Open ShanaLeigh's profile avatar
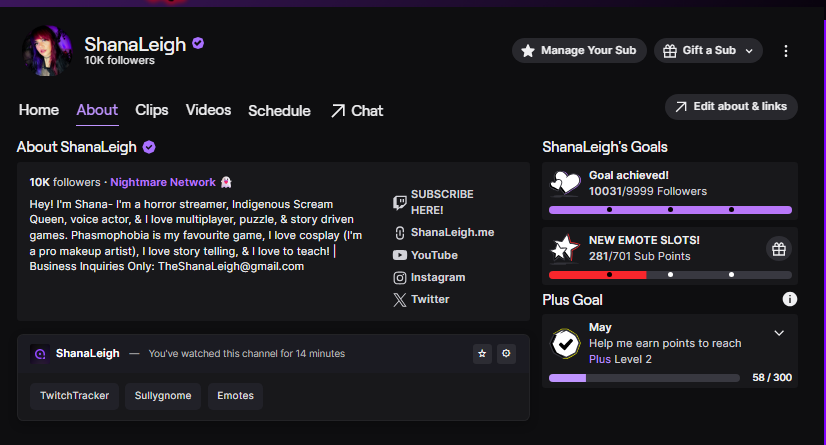 coord(47,51)
